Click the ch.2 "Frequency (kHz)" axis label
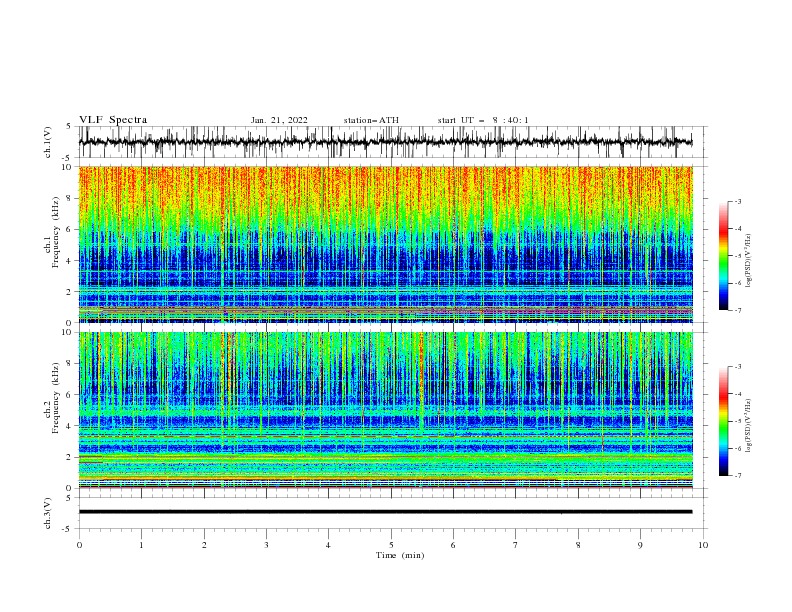This screenshot has height=612, width=792. click(x=55, y=398)
